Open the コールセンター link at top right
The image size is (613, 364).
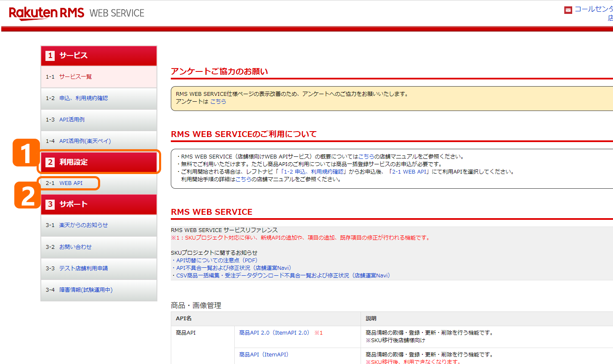594,9
